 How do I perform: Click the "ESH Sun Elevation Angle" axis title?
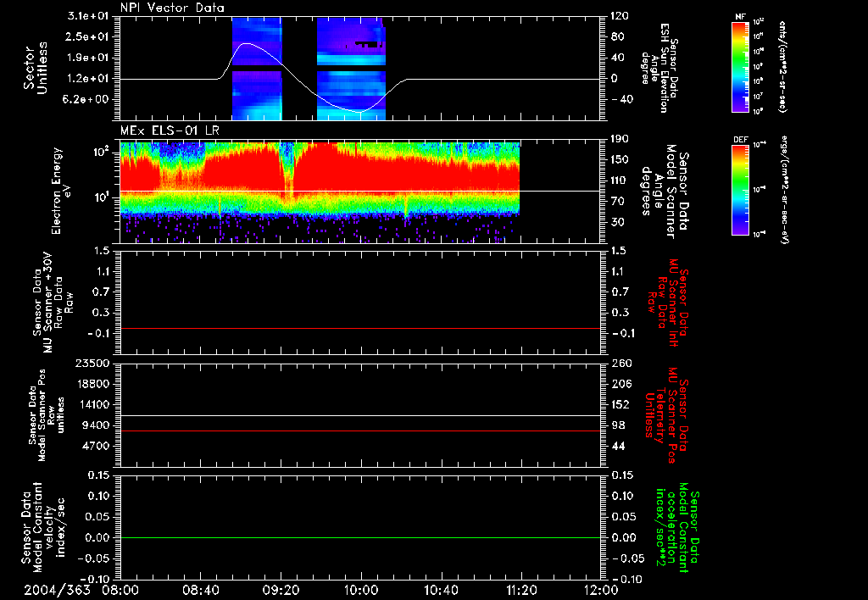(x=659, y=68)
